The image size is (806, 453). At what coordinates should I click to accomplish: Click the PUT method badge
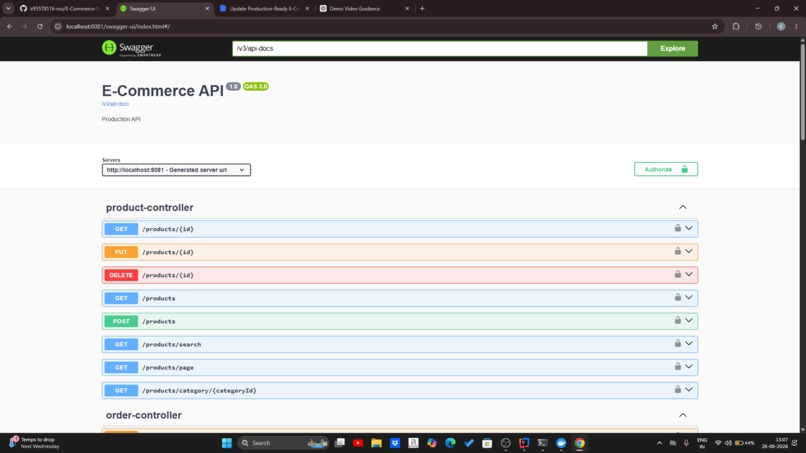[x=121, y=252]
